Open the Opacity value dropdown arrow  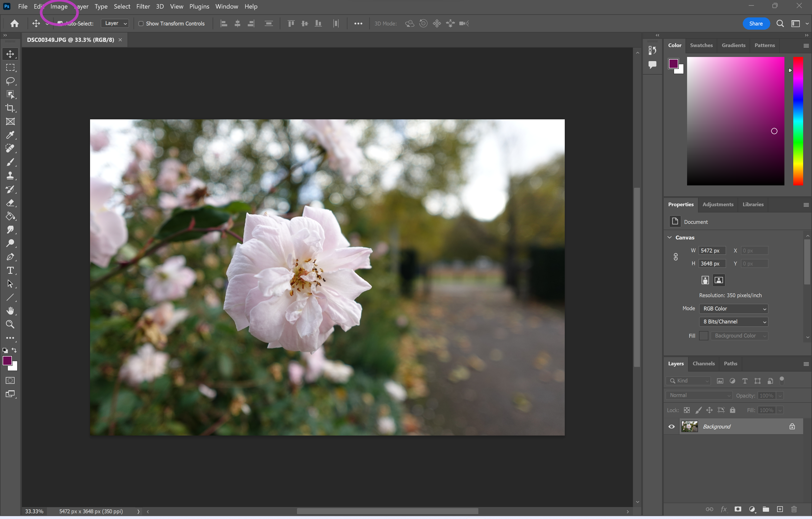(780, 396)
